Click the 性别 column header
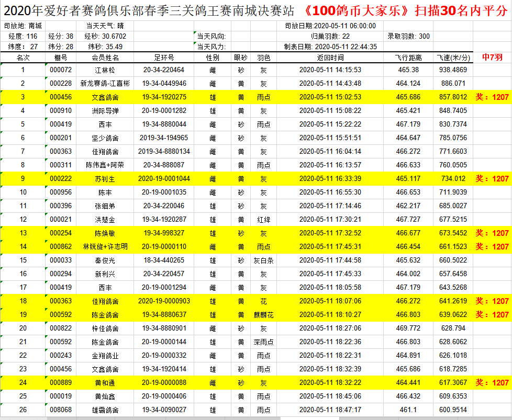Viewport: 512px width, 420px height. point(213,58)
